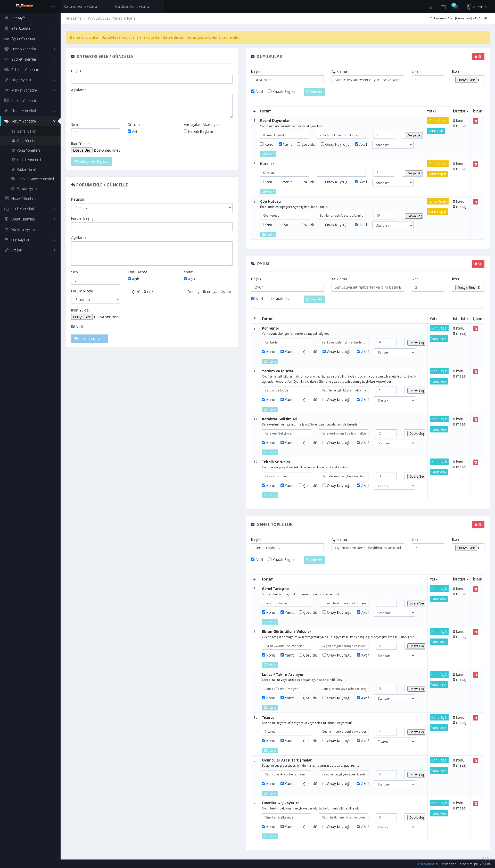495x868 pixels.
Task: Delete the Resmi Duyurular forum row
Action: pyautogui.click(x=475, y=121)
